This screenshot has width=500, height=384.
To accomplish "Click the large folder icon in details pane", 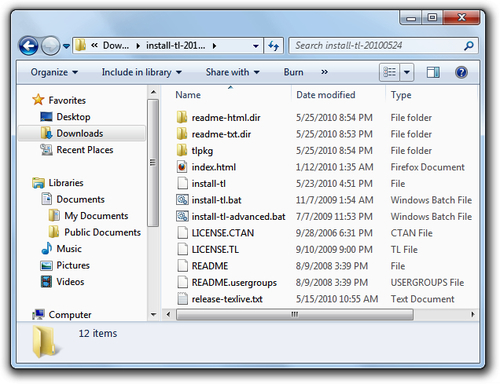I will 46,342.
